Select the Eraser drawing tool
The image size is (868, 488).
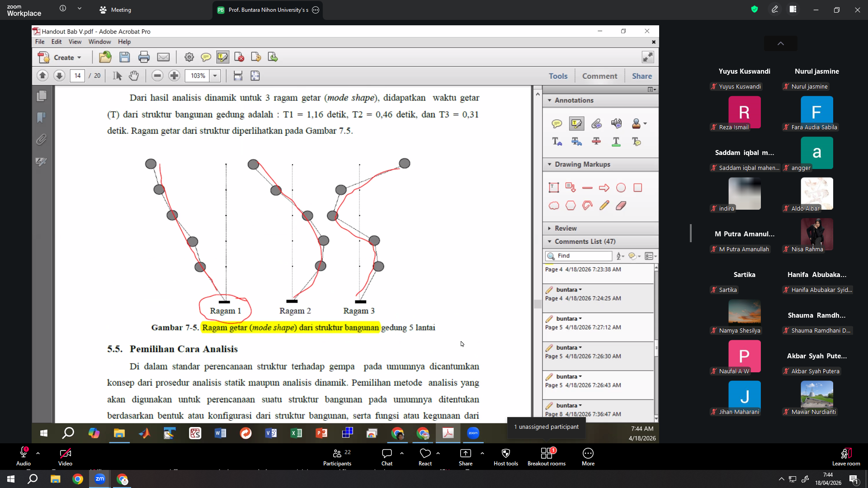621,206
